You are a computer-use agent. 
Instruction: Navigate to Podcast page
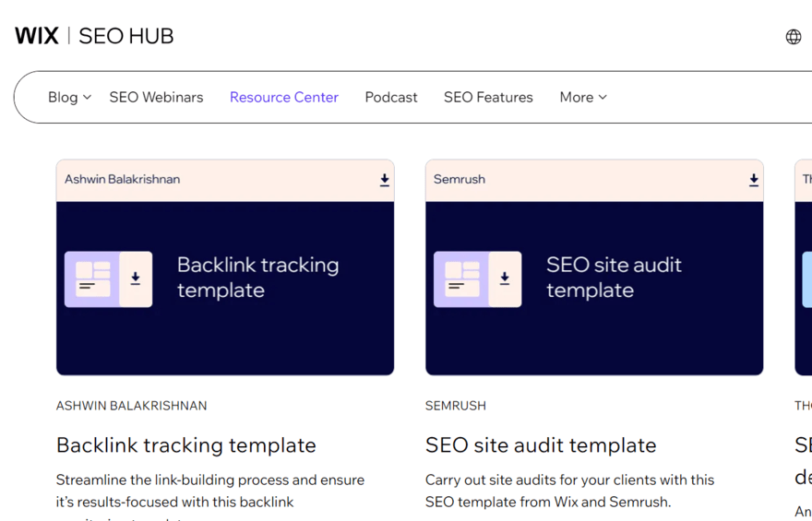(x=391, y=97)
